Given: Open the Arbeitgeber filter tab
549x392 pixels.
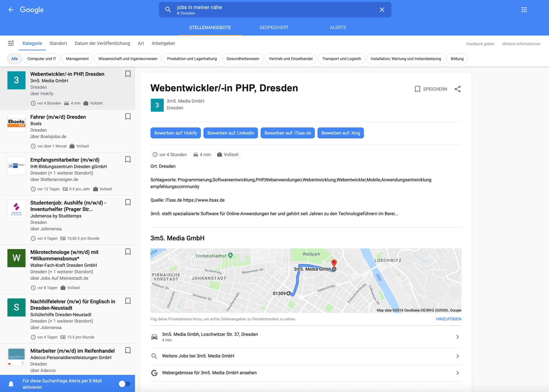Looking at the screenshot, I should click(x=163, y=43).
